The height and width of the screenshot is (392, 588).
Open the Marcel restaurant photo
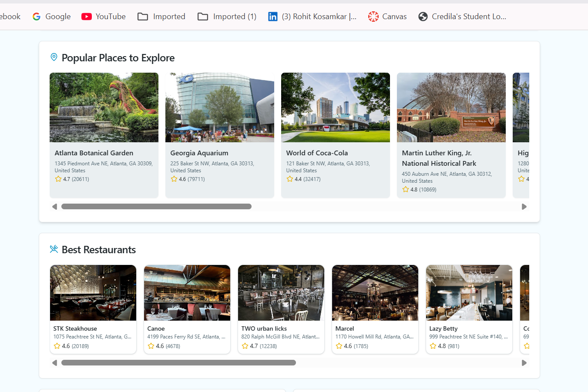coord(375,293)
